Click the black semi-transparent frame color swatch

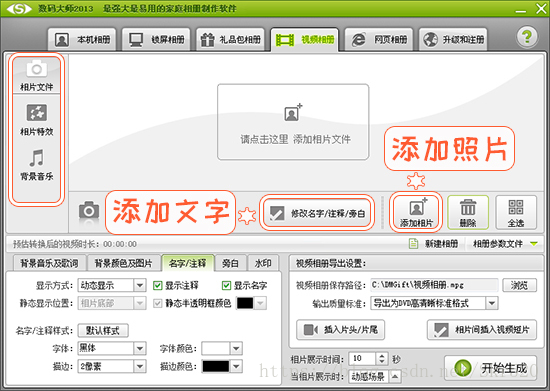coord(245,303)
